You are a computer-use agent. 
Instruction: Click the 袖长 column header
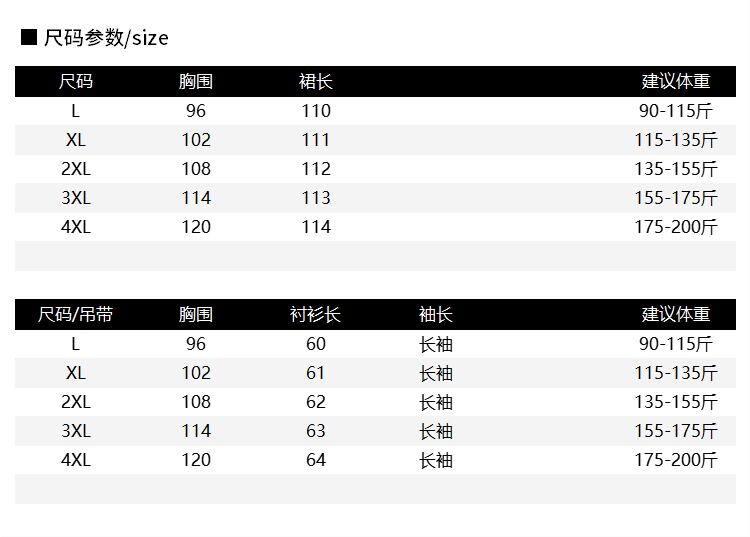coord(435,315)
